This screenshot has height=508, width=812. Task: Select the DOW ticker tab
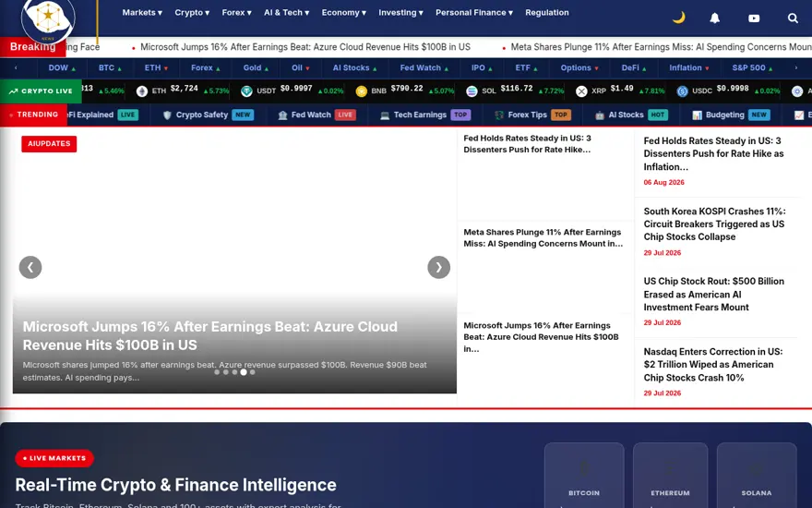tap(62, 68)
